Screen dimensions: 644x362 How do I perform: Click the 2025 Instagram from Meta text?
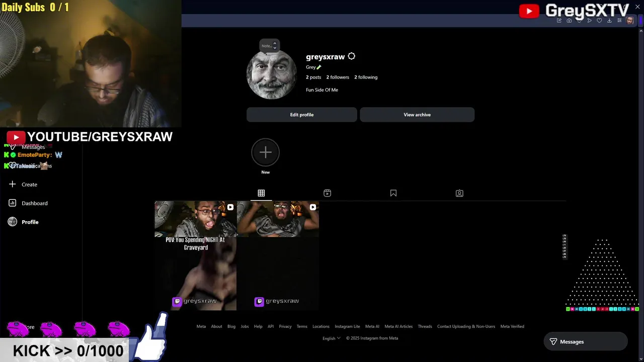tap(372, 338)
